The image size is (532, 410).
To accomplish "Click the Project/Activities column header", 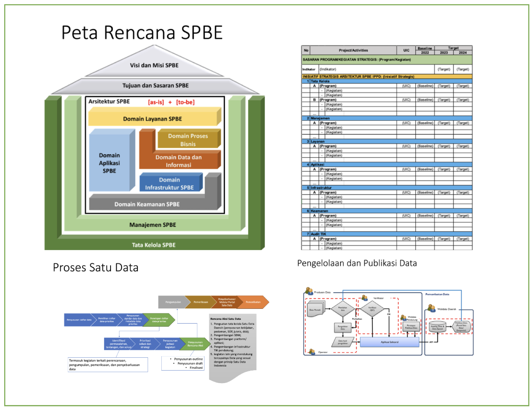I will tap(353, 50).
